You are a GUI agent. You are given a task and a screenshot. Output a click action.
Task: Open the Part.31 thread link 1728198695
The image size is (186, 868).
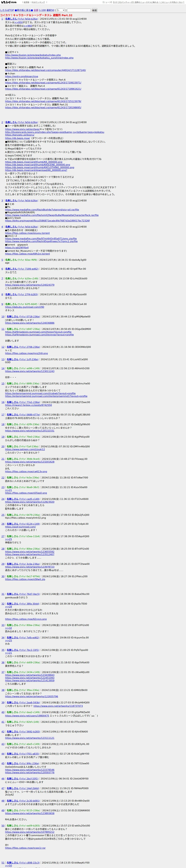point(43,107)
